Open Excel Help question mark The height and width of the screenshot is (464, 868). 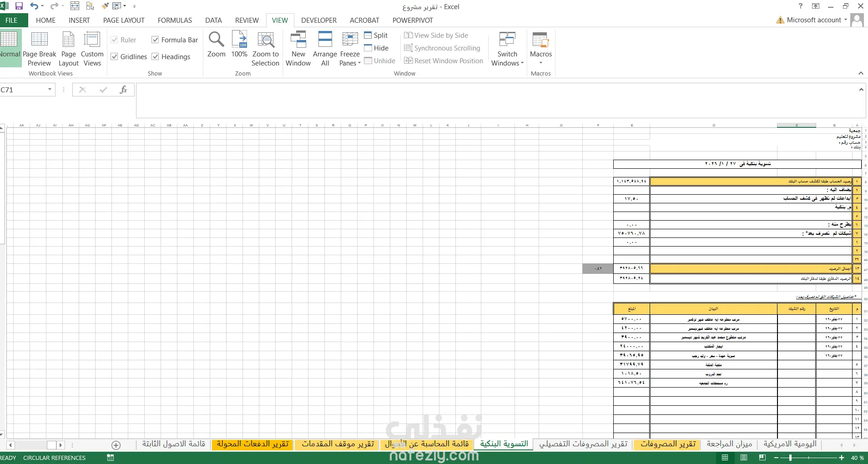pos(801,6)
